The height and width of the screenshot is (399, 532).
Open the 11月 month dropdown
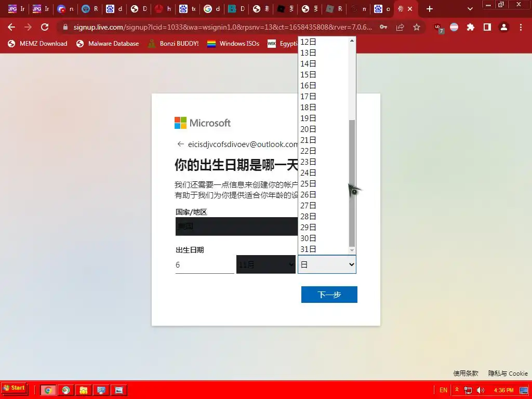point(266,264)
